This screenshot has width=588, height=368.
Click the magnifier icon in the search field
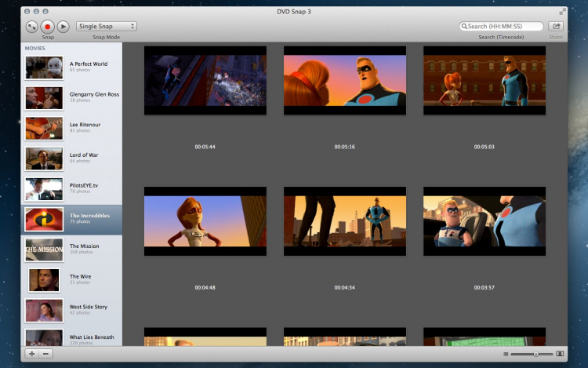tap(464, 27)
